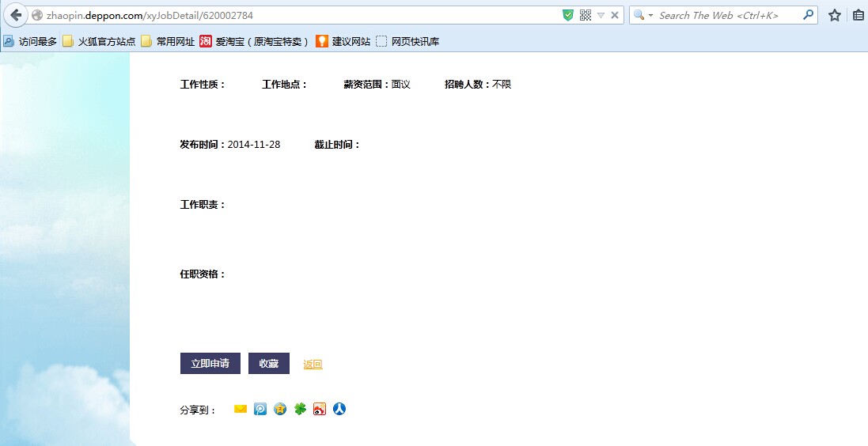This screenshot has width=868, height=446.
Task: Open the 访问最多 bookmark
Action: (x=30, y=41)
